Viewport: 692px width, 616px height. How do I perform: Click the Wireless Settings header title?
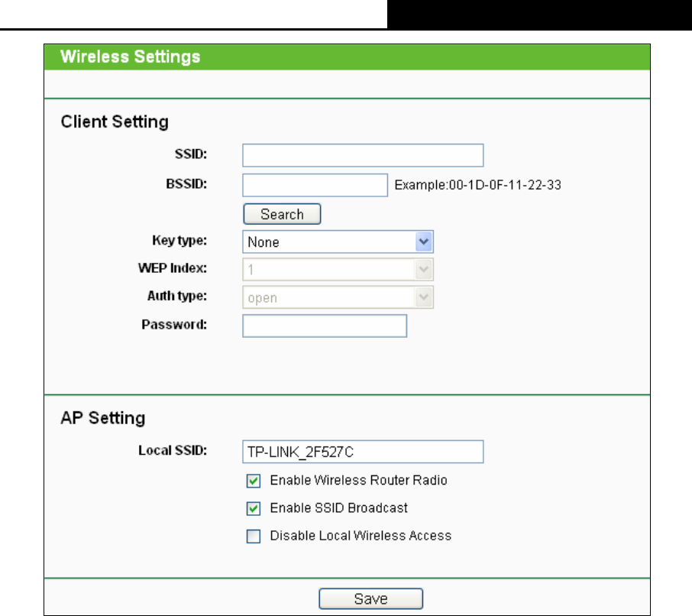(130, 57)
